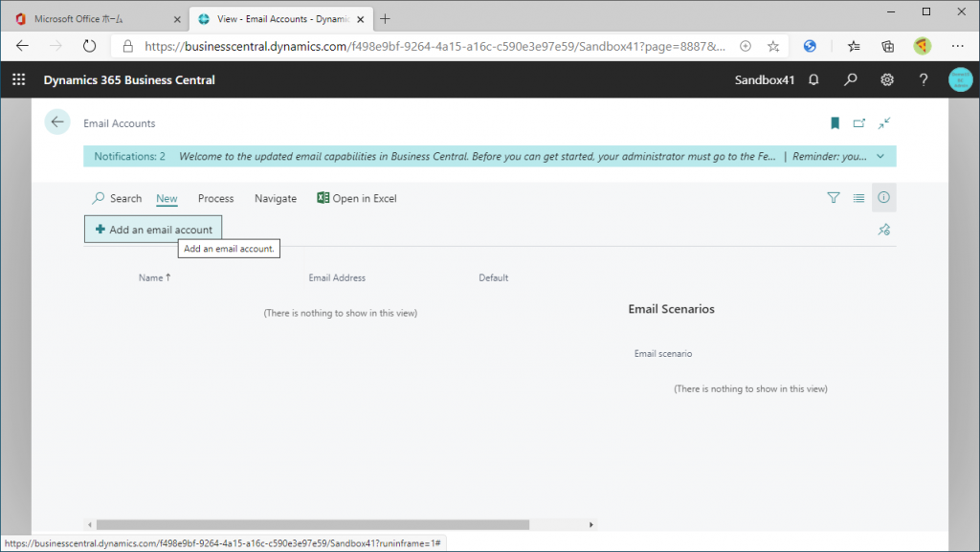Select the View - Email Accounts browser tab
This screenshot has width=980, height=552.
click(281, 19)
